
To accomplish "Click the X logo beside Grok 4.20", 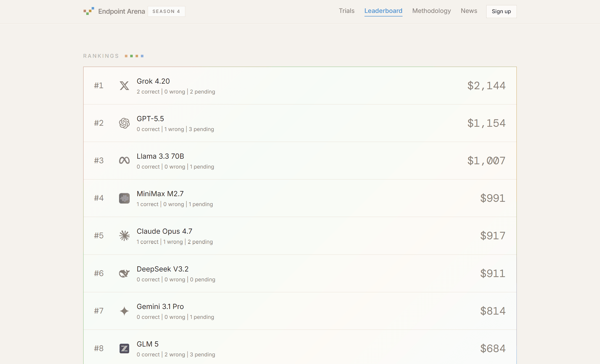I will click(x=124, y=86).
